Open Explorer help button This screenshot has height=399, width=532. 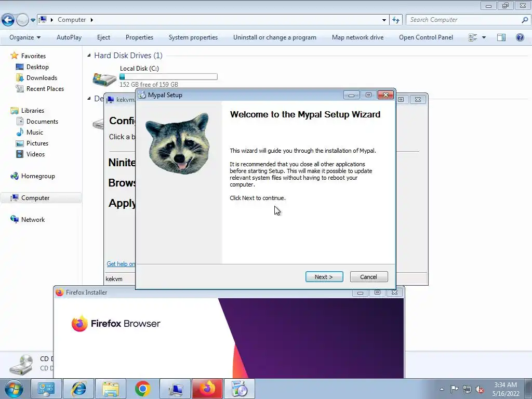coord(520,37)
